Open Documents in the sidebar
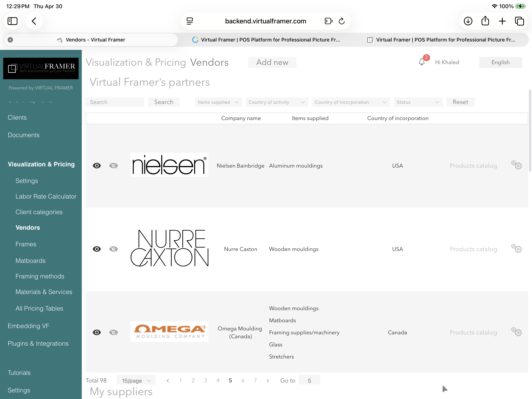 coord(24,135)
